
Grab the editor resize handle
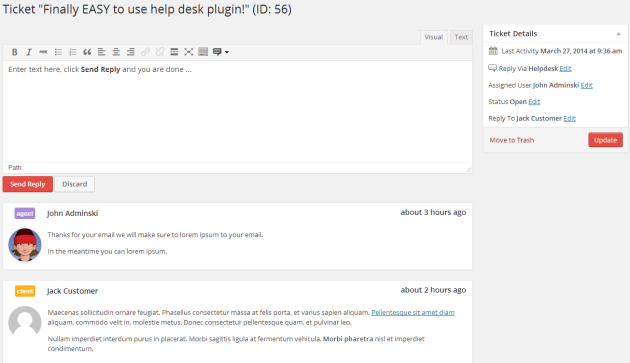point(468,169)
